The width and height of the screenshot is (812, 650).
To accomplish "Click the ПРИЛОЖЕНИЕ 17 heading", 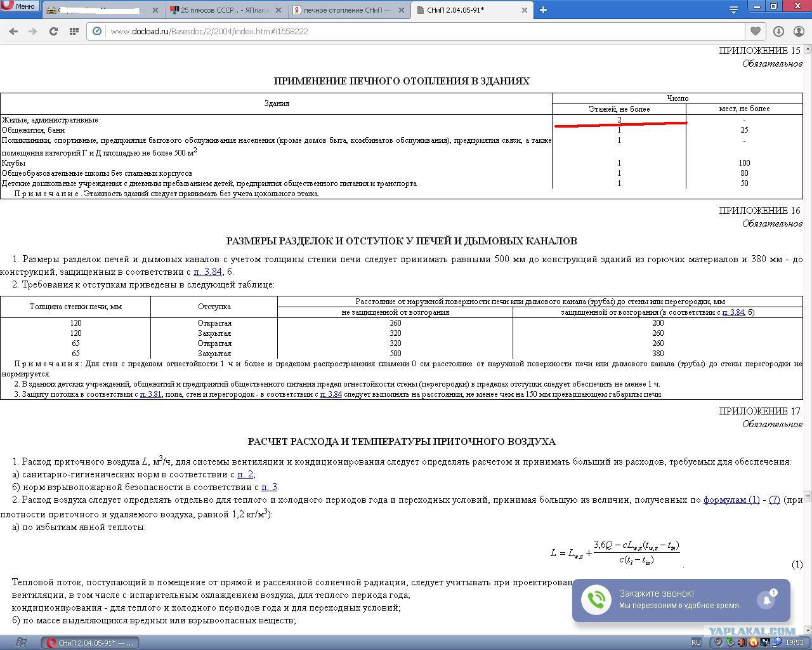I will pos(759,411).
